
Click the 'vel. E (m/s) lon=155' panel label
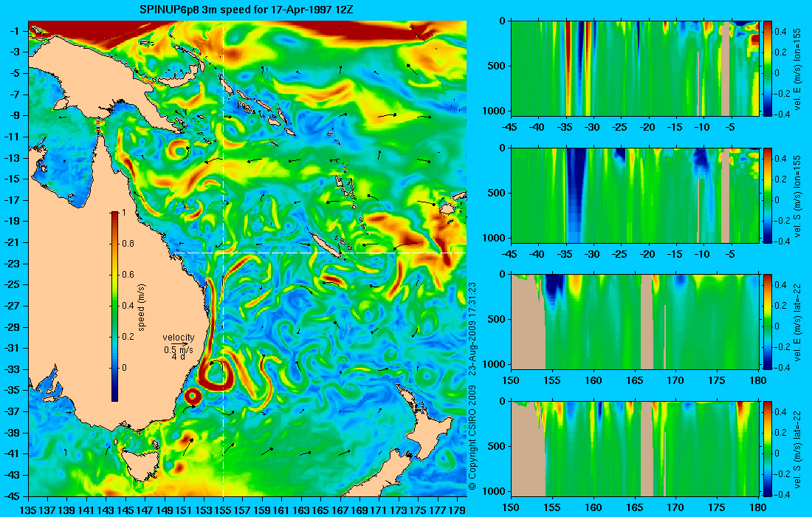pos(797,69)
